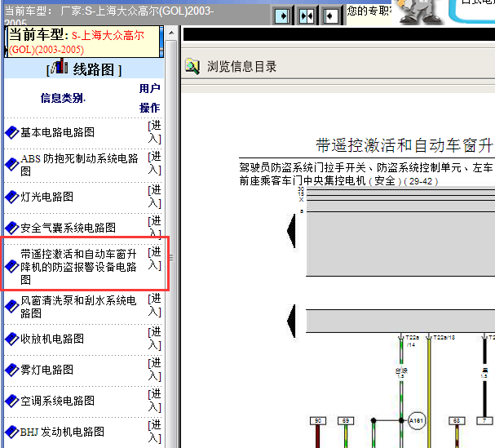Viewport: 495px width, 448px height.
Task: Select ABS 防抱死制动系统电路图 entry text
Action: click(79, 165)
